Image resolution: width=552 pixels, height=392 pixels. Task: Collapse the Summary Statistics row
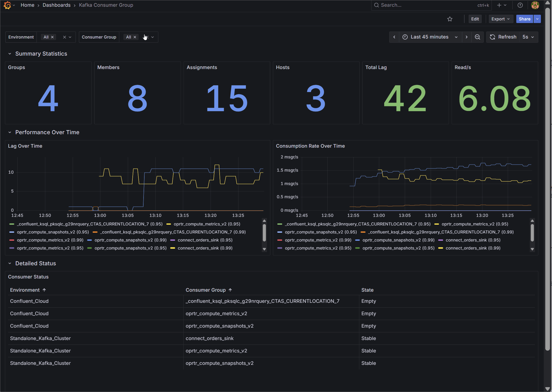coord(10,54)
